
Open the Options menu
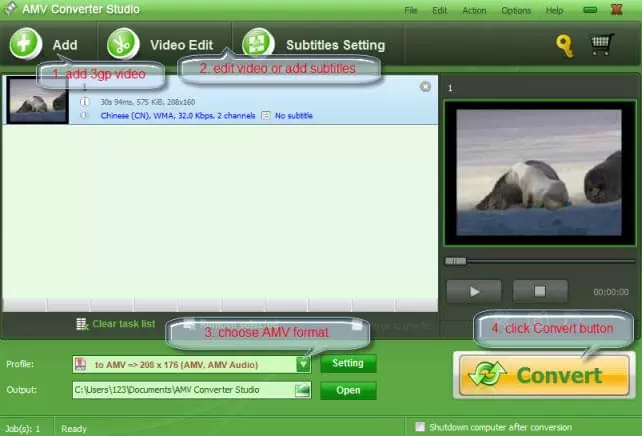click(x=516, y=10)
